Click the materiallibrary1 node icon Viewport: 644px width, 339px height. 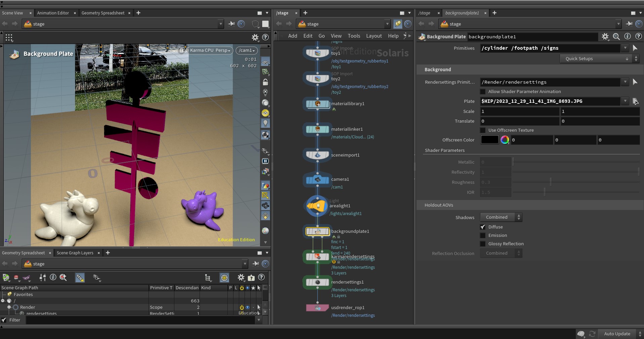point(317,104)
